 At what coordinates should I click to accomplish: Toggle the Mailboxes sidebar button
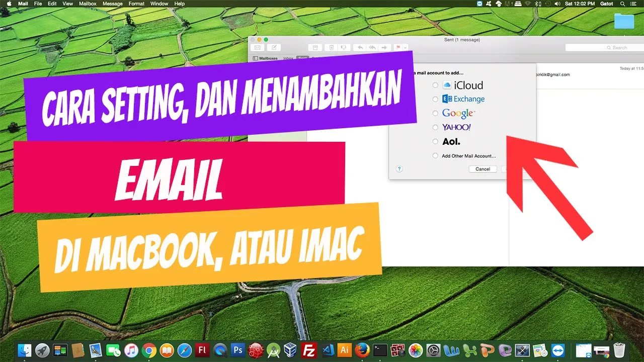pyautogui.click(x=265, y=58)
